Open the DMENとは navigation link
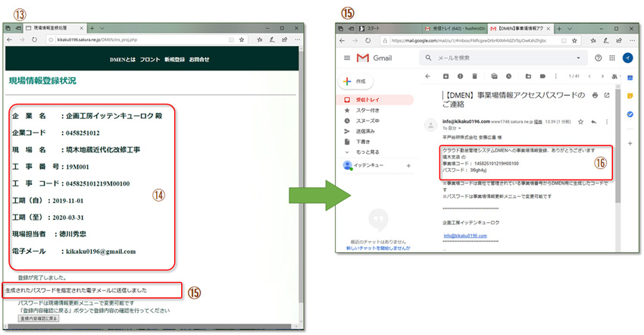Viewport: 644px width, 335px height. coord(123,59)
